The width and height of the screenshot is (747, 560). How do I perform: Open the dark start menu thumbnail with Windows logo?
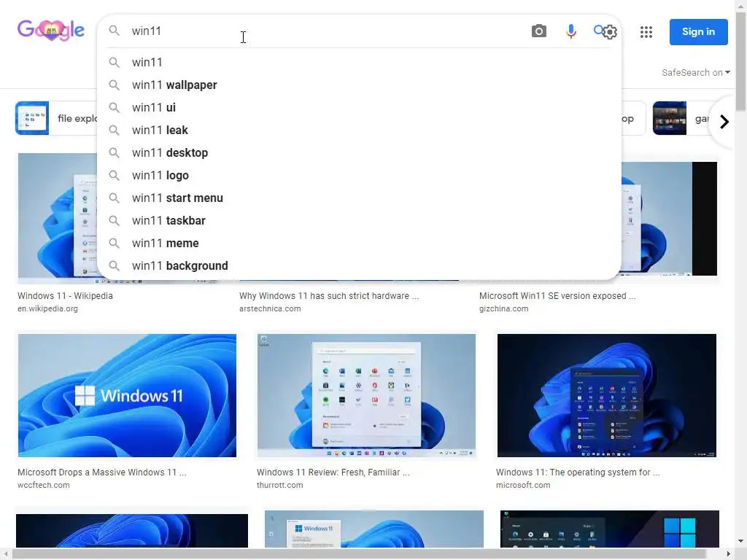tap(610, 529)
